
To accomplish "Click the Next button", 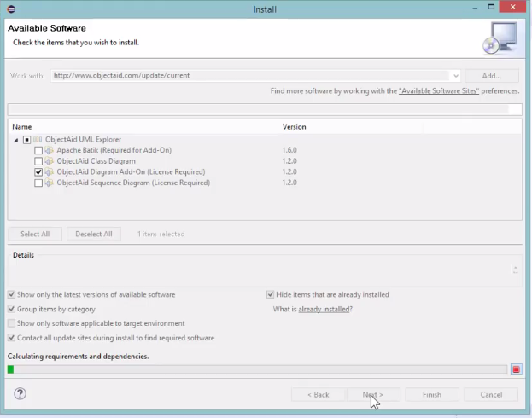I will coord(373,395).
